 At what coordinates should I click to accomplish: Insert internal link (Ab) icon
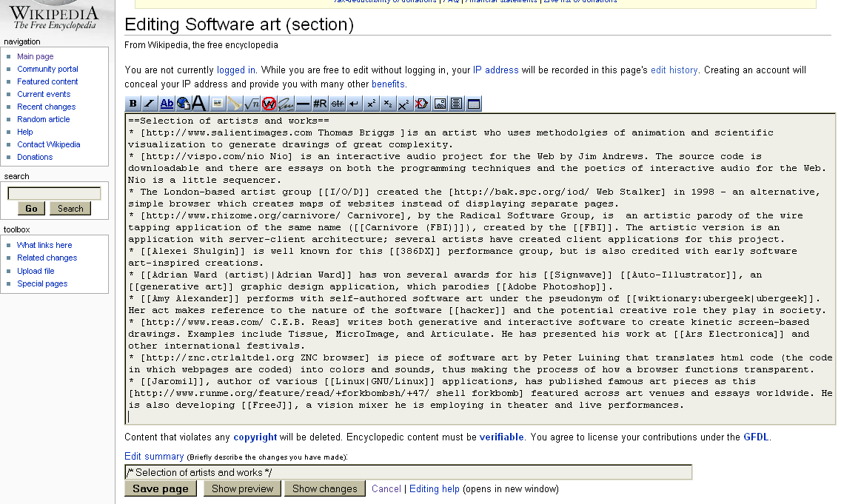(167, 104)
